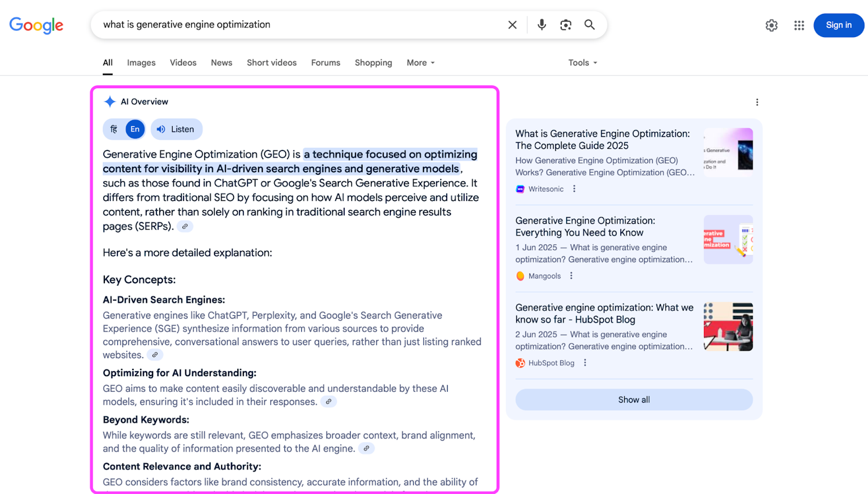Switch to the Images tab
Viewport: 868px width, 494px height.
click(x=141, y=63)
